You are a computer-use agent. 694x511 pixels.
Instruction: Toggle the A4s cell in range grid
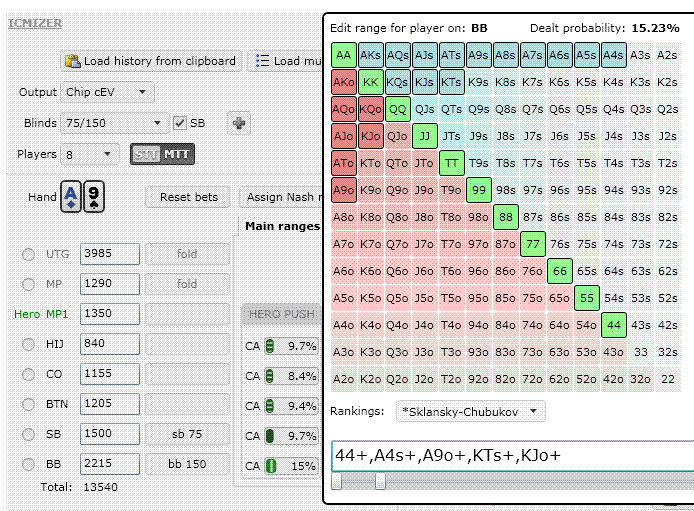(613, 55)
